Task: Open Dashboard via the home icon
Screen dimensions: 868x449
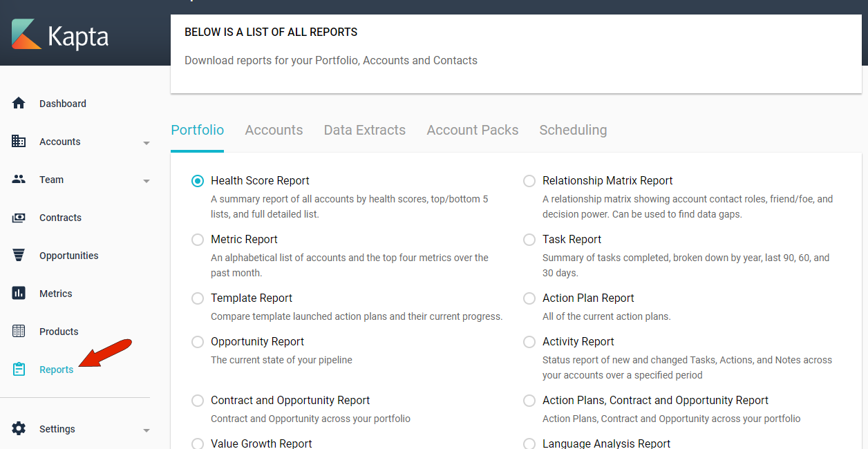Action: (19, 104)
